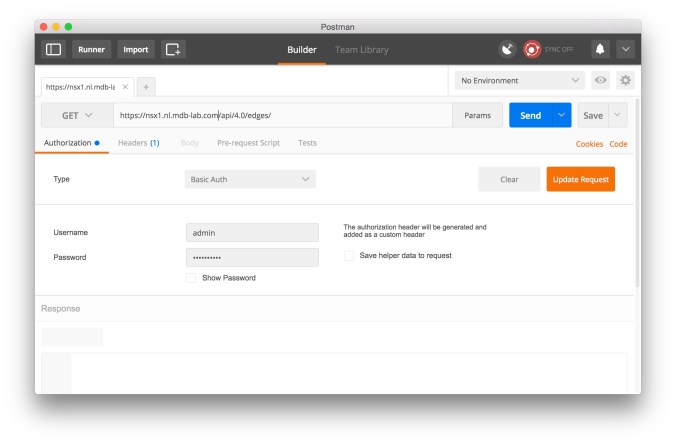Check Save helper data to request
The height and width of the screenshot is (444, 676).
[349, 256]
